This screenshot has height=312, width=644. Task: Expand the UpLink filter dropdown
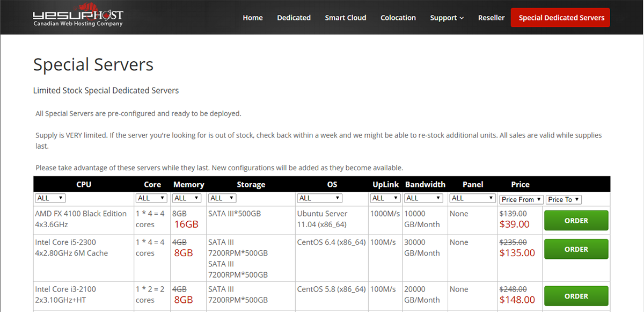tap(385, 198)
